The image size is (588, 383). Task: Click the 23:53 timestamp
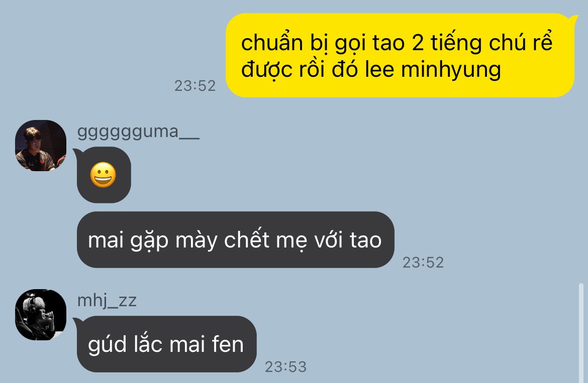[x=286, y=367]
